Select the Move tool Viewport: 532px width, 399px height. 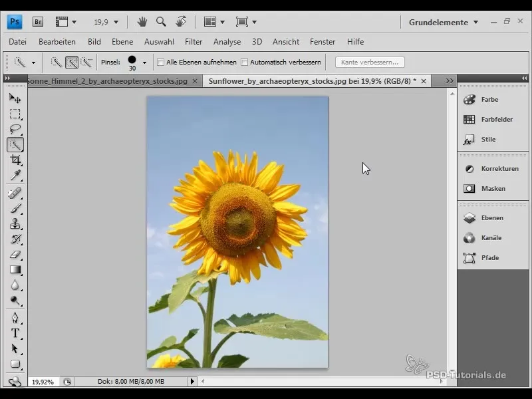pyautogui.click(x=15, y=98)
